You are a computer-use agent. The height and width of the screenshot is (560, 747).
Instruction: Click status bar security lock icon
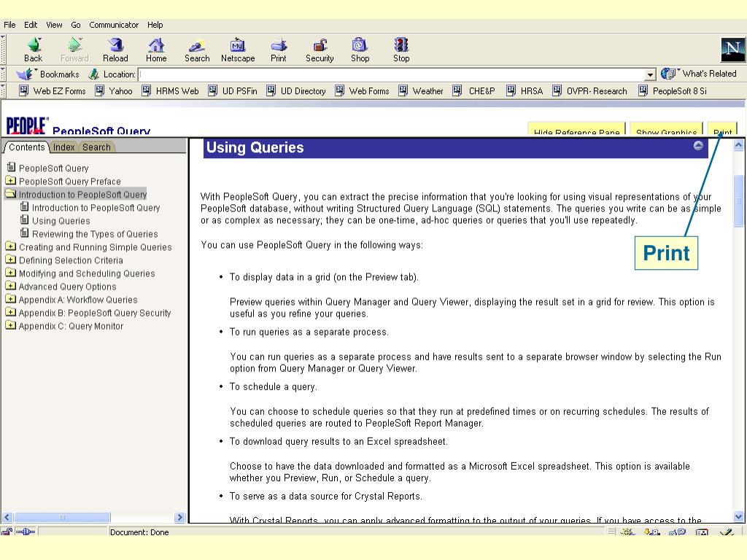7,532
